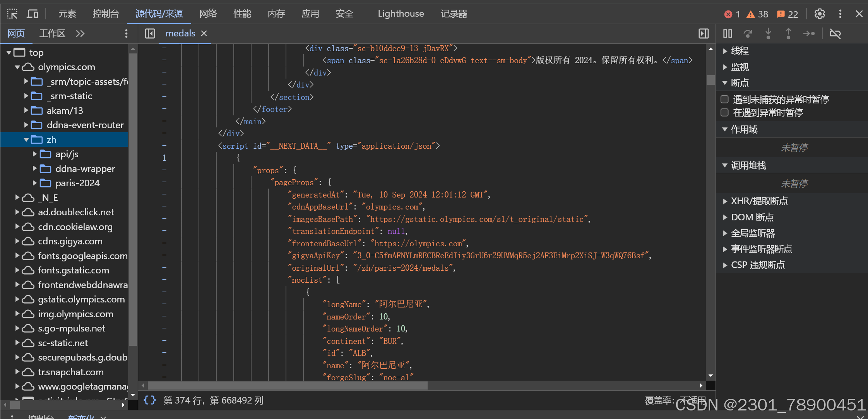The image size is (868, 419).
Task: Collapse the olympics.com tree node
Action: pos(17,67)
